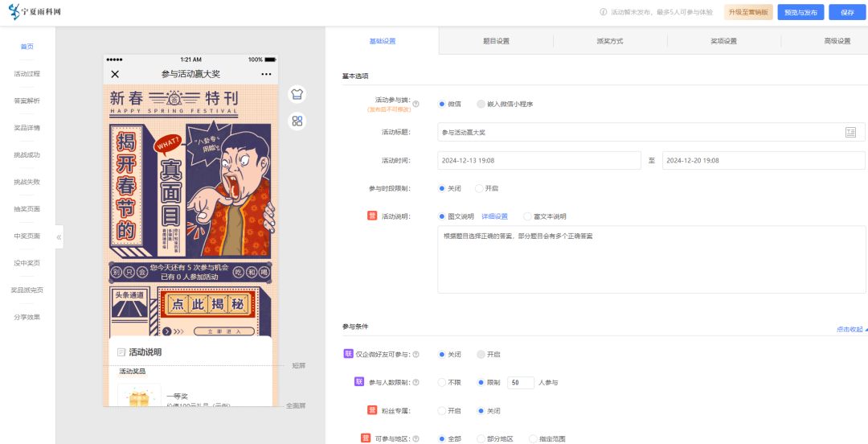Click the start time field 2024-12-13 19:08

[x=538, y=160]
